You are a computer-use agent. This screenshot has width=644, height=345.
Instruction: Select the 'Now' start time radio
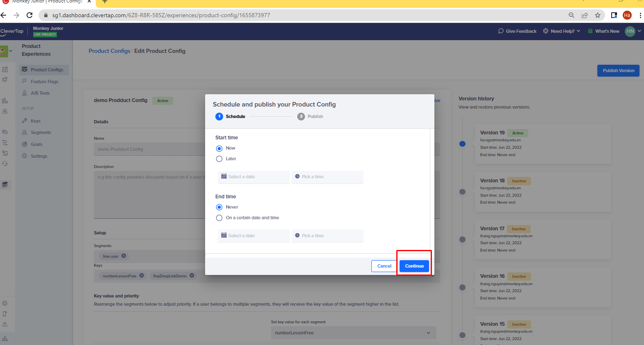[219, 148]
